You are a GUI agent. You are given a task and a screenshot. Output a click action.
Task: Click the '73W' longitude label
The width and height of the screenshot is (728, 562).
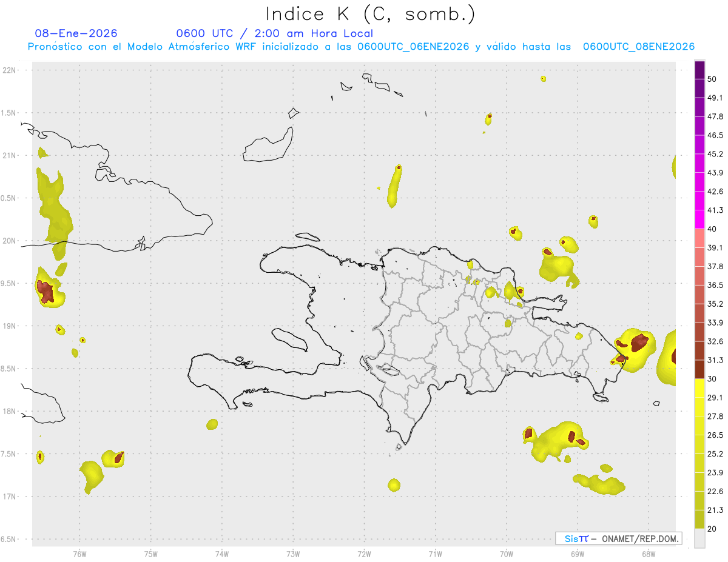293,554
